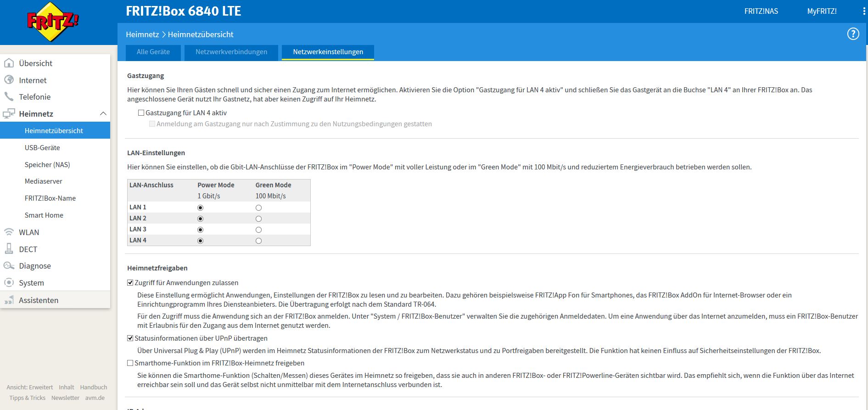Open Inhalt footer link

pyautogui.click(x=67, y=387)
